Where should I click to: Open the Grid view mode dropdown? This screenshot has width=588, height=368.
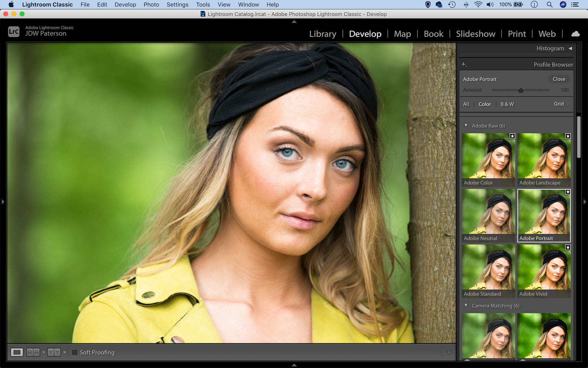(x=562, y=104)
